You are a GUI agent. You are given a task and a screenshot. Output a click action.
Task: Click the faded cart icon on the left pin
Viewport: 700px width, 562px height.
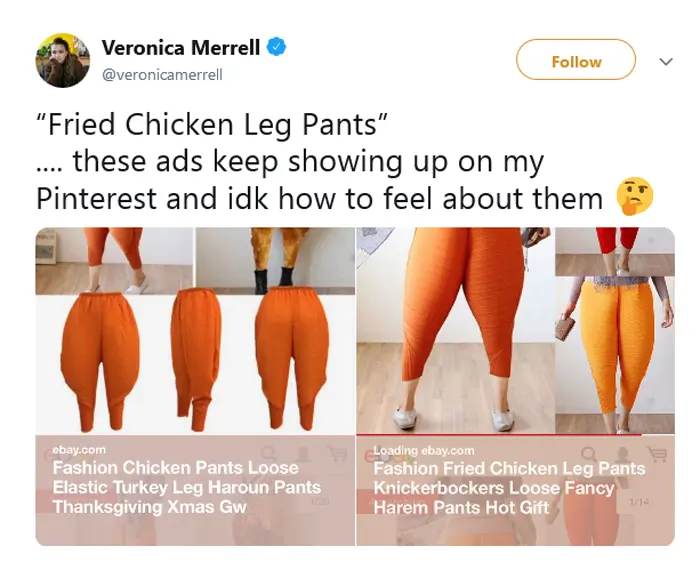point(338,454)
